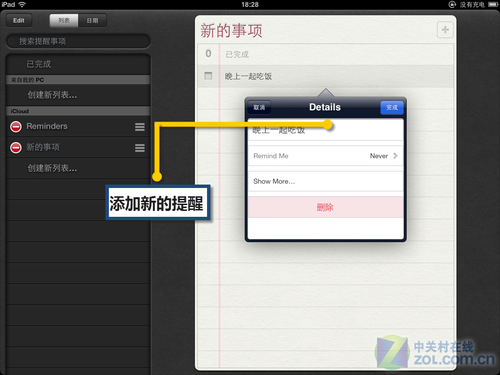Tap the Edit button

(19, 20)
